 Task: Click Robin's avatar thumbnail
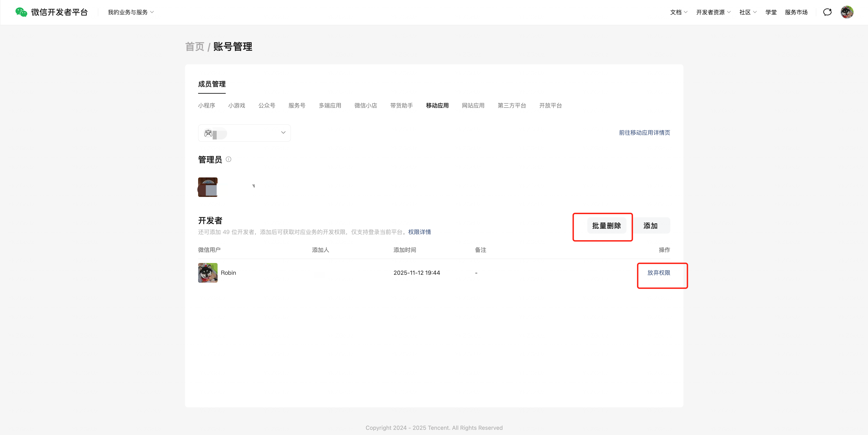coord(208,273)
